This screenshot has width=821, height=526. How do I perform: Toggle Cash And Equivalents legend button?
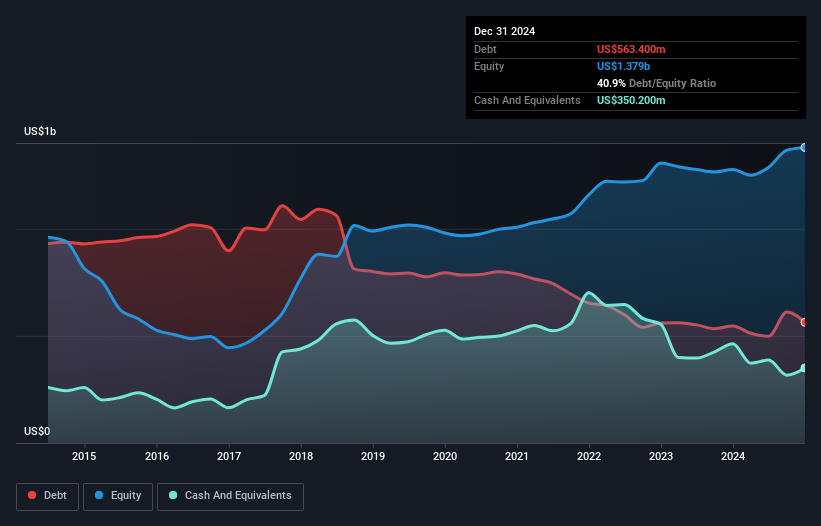click(x=230, y=496)
